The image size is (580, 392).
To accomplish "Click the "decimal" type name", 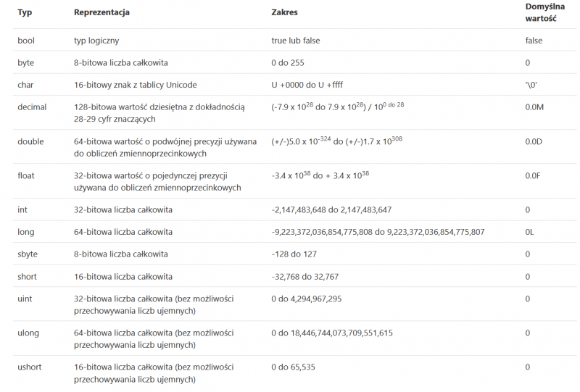I will (32, 107).
